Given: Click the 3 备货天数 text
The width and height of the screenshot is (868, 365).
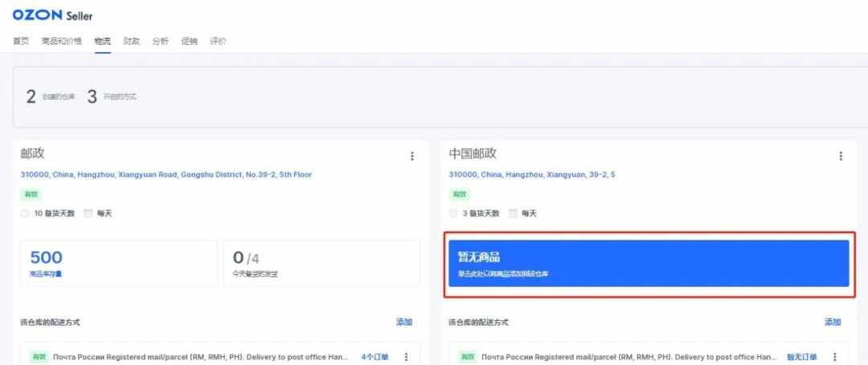Looking at the screenshot, I should click(481, 213).
